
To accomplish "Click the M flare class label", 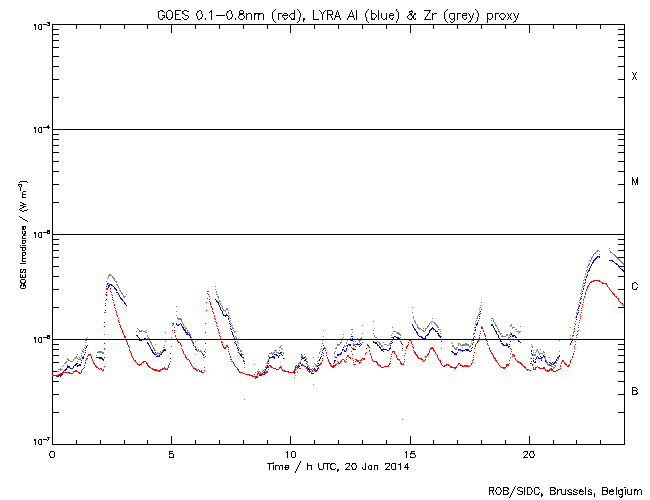I will [x=634, y=181].
